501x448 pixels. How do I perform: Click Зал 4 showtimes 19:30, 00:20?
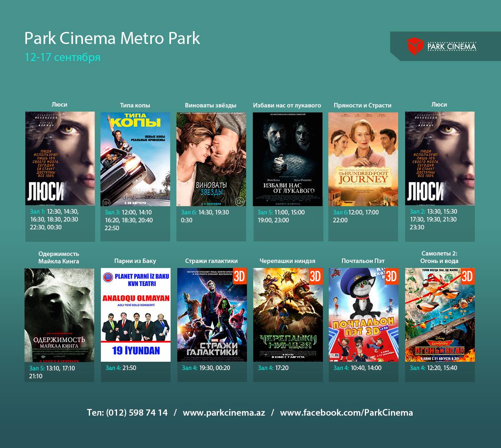(206, 368)
